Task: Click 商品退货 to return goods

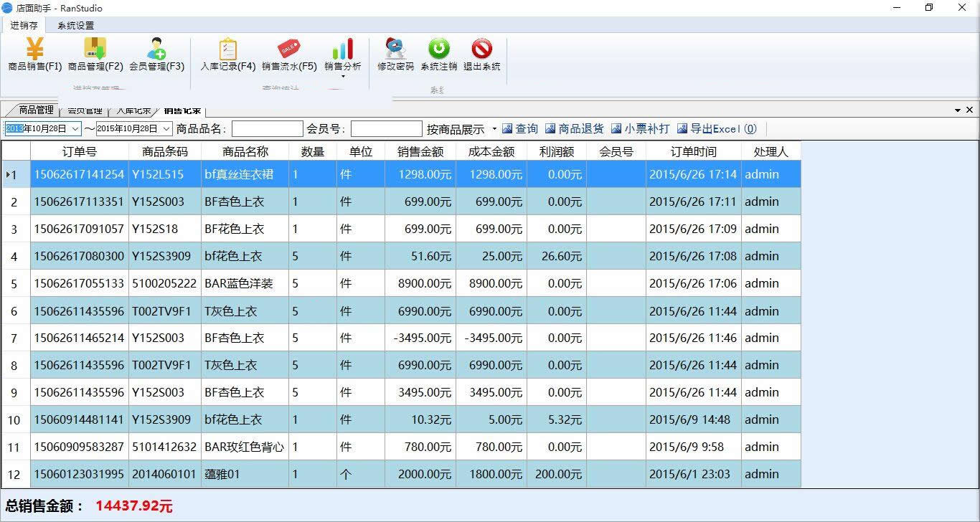Action: coord(575,129)
